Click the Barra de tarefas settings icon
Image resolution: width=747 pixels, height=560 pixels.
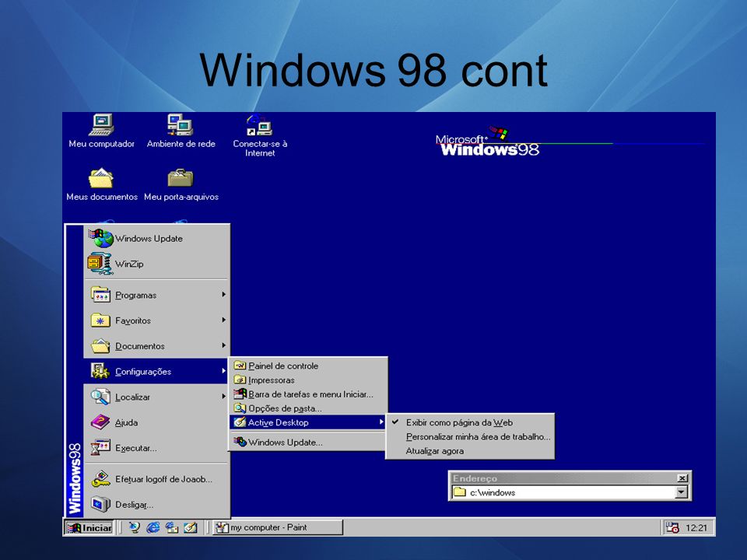point(240,394)
